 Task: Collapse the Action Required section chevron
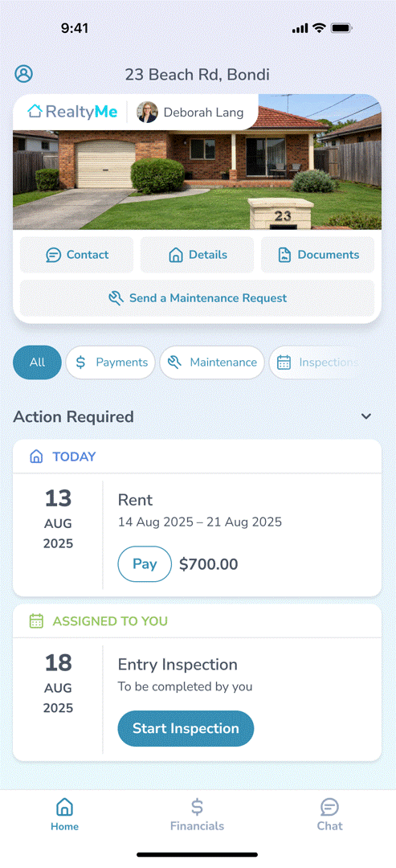tap(366, 417)
